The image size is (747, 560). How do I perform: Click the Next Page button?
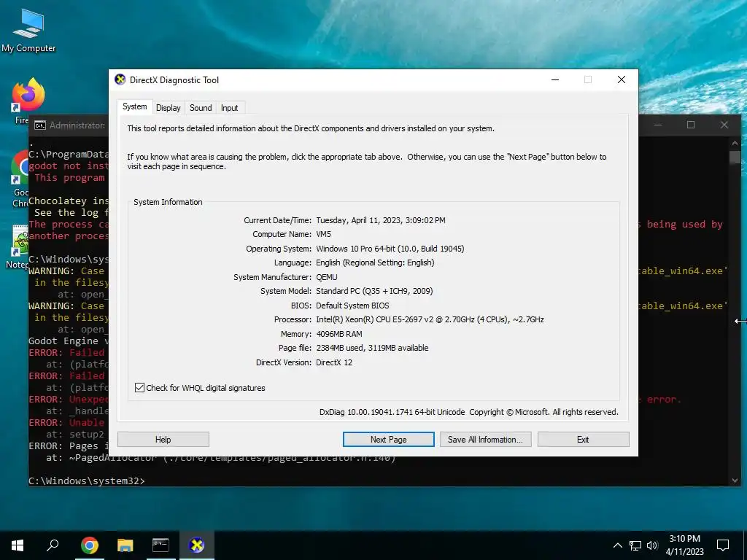point(388,440)
